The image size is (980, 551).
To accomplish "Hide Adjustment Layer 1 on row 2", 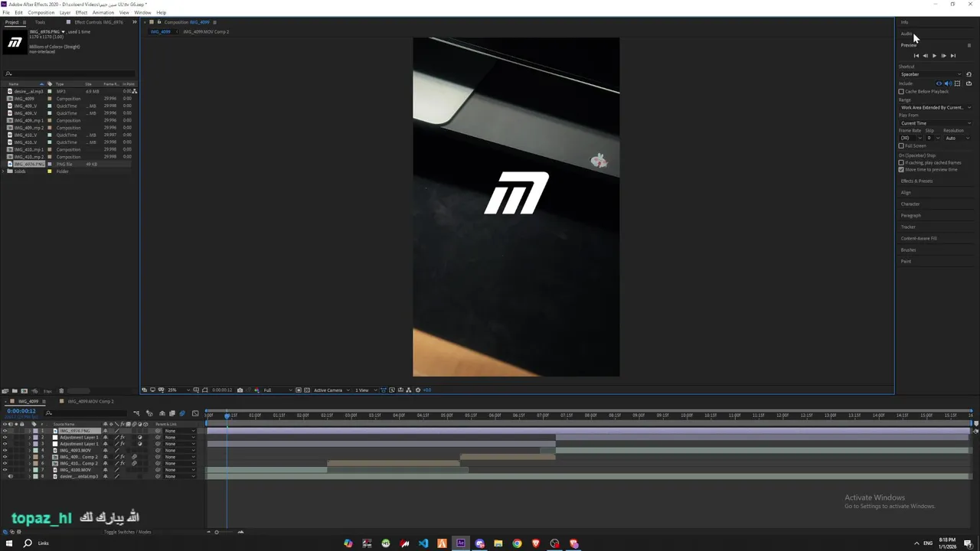I will point(5,438).
